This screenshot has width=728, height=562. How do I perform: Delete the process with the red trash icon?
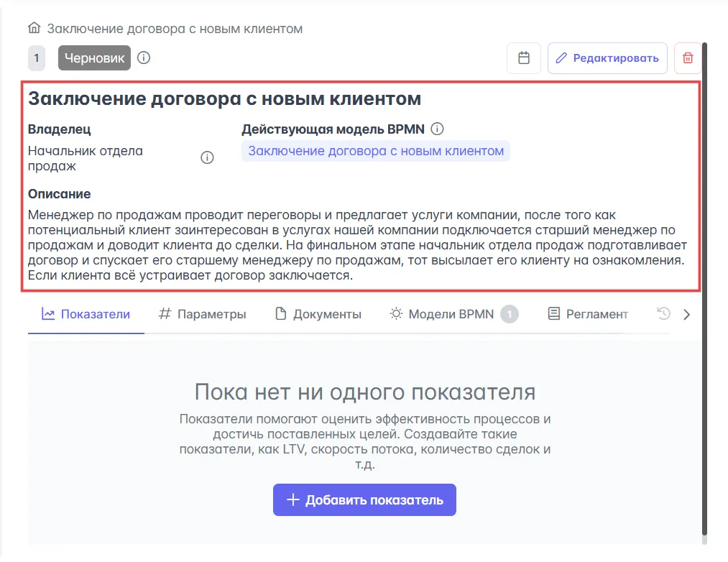click(x=688, y=58)
